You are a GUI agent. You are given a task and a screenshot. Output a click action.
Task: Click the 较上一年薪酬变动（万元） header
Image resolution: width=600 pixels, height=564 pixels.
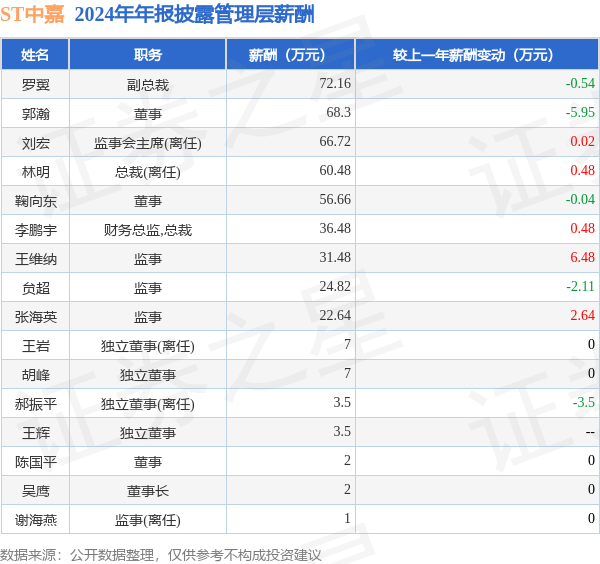477,55
